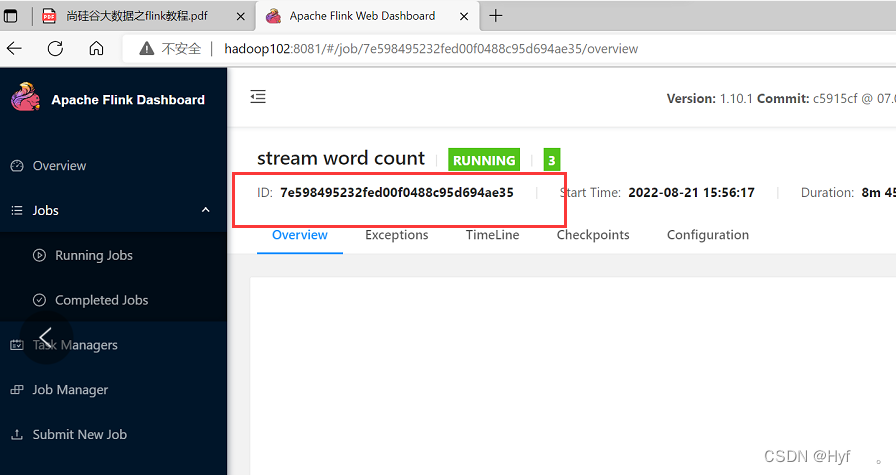Click the Apache Flink Dashboard title
The height and width of the screenshot is (475, 896).
(128, 99)
